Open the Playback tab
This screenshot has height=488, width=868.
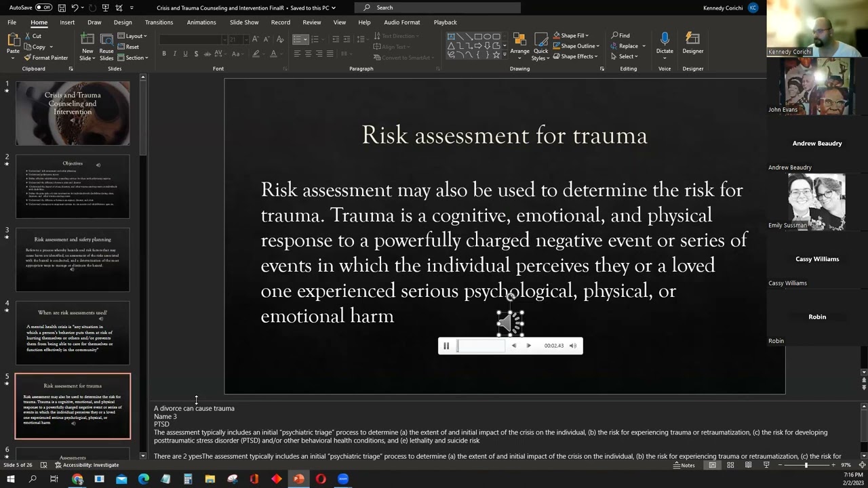pos(445,22)
